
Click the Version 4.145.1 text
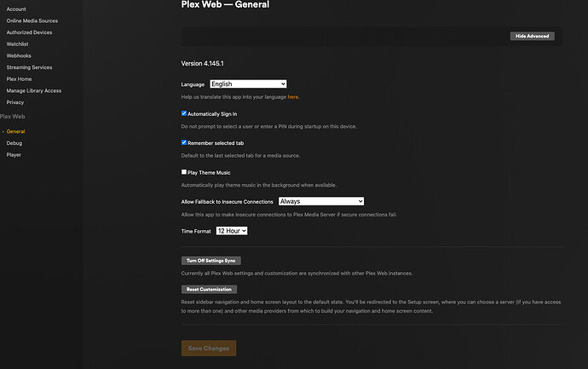[203, 63]
